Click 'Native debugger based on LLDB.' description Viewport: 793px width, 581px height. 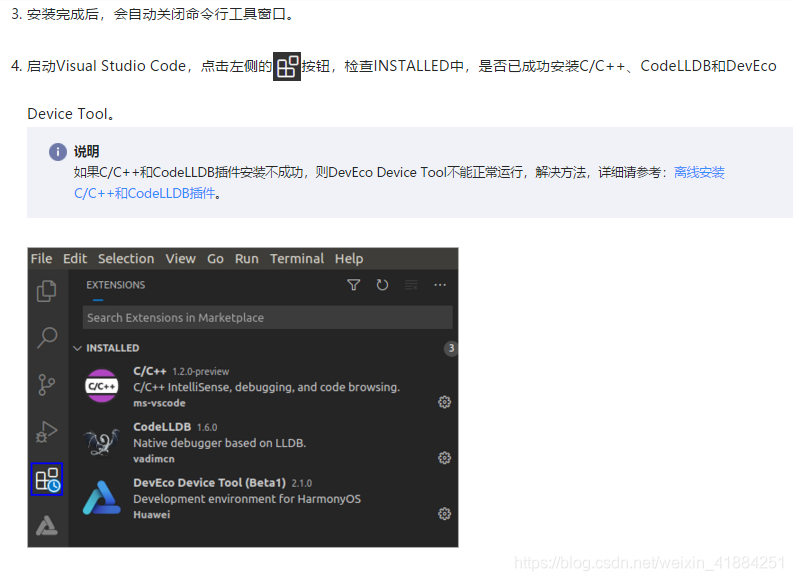(219, 443)
